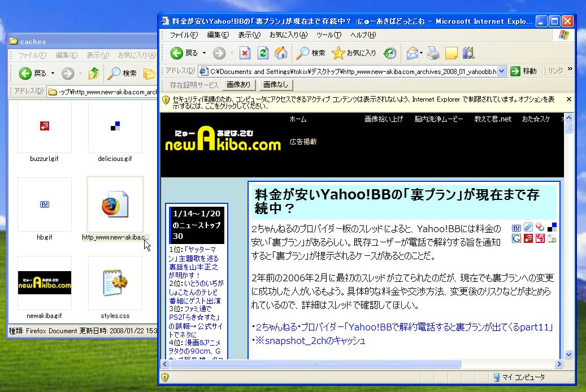Screen dimensions: 586x392
Task: Expand Back dropdown in caches window
Action: pos(53,73)
